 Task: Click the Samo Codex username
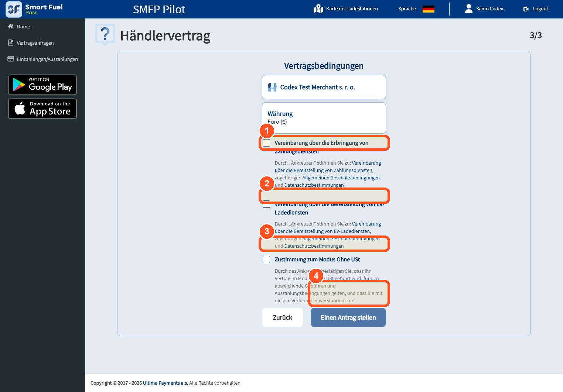pos(489,8)
